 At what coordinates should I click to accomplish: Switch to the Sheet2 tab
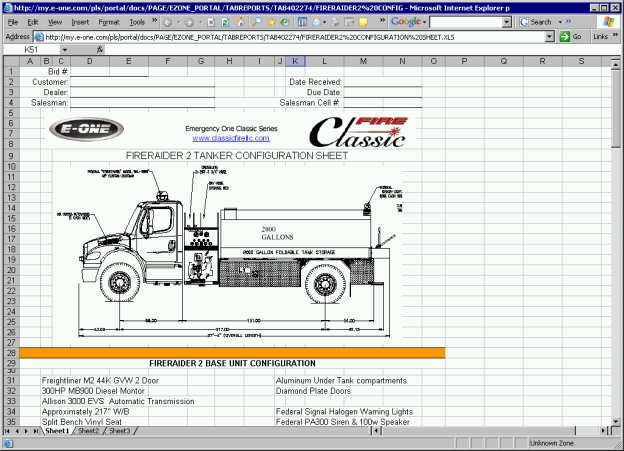[88, 431]
